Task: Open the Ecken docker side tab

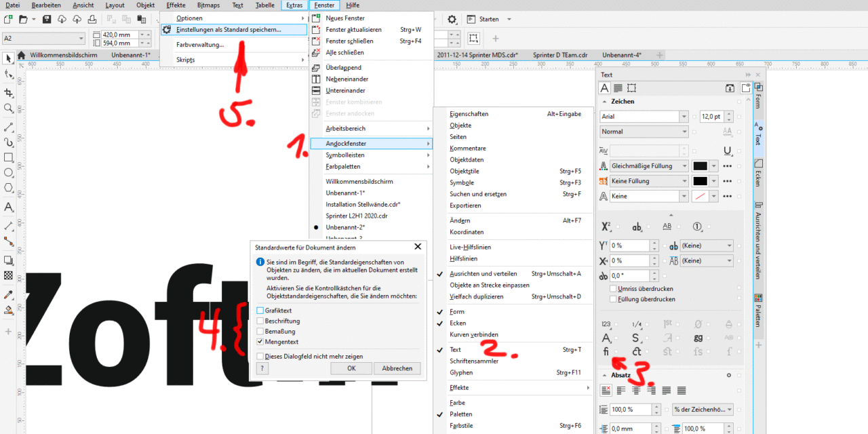Action: click(x=759, y=174)
